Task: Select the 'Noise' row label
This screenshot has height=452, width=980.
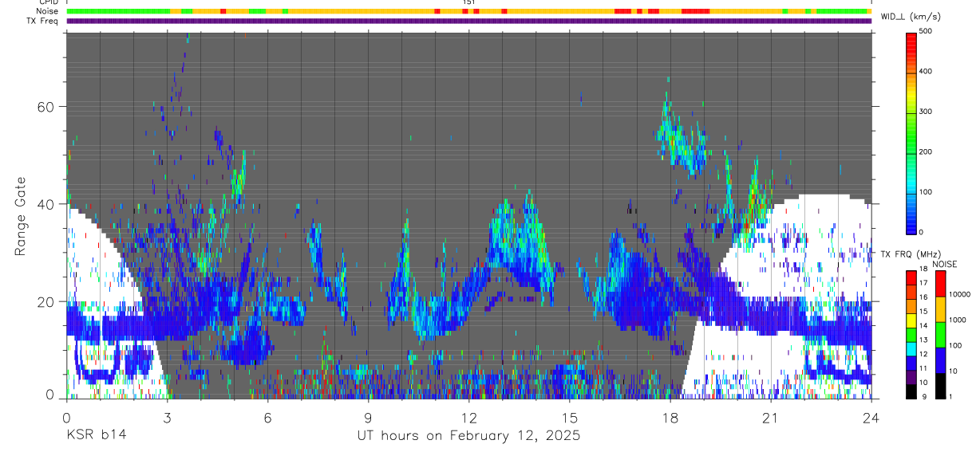Action: pyautogui.click(x=48, y=11)
